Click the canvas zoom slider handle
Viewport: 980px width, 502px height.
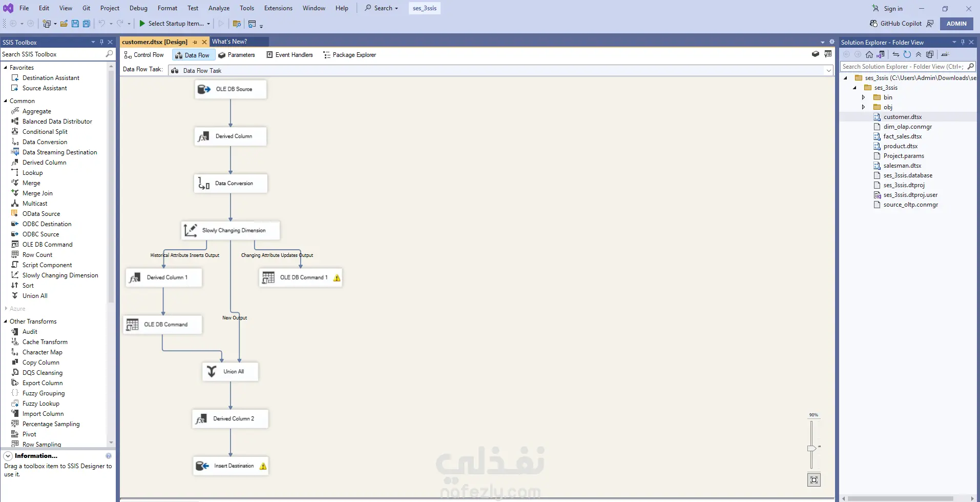811,448
